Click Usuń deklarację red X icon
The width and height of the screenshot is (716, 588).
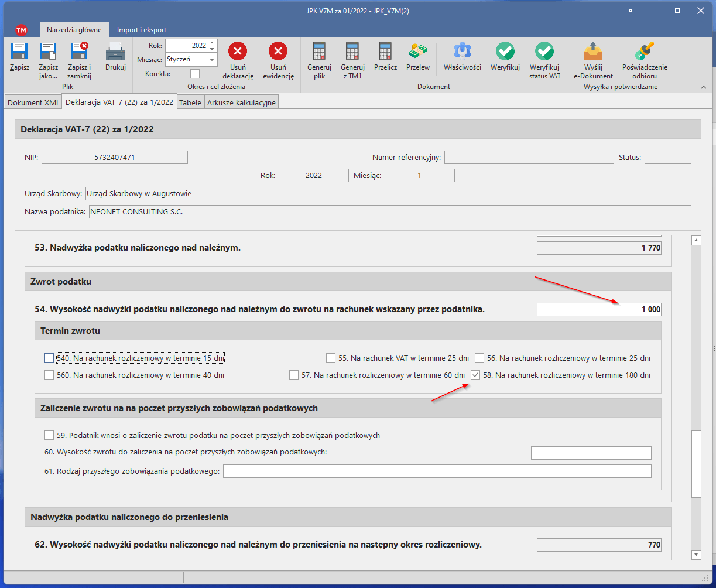pos(238,52)
